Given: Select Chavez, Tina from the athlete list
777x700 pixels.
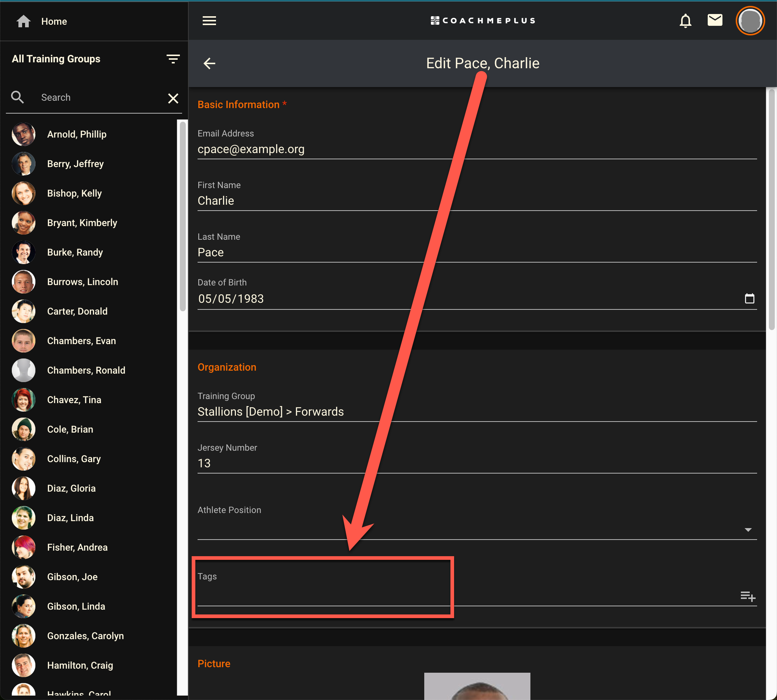Looking at the screenshot, I should [x=74, y=400].
